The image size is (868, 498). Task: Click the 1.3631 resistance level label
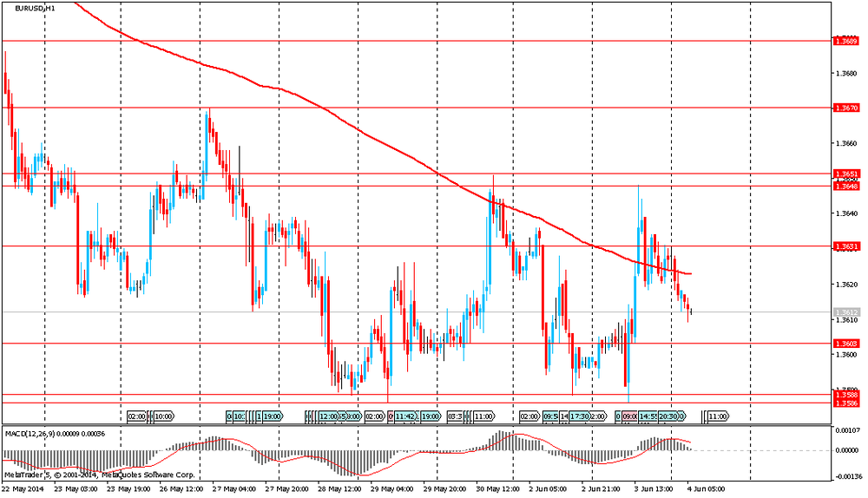[845, 246]
